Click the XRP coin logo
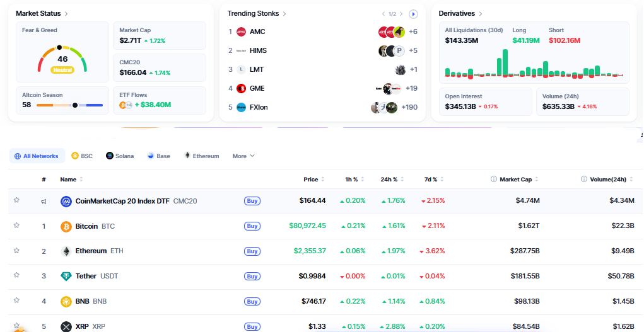The image size is (644, 332). 66,327
